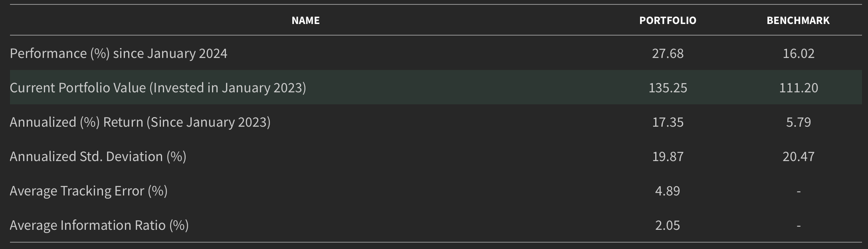Select the Current Portfolio Value row label
The image size is (868, 249).
click(x=158, y=88)
